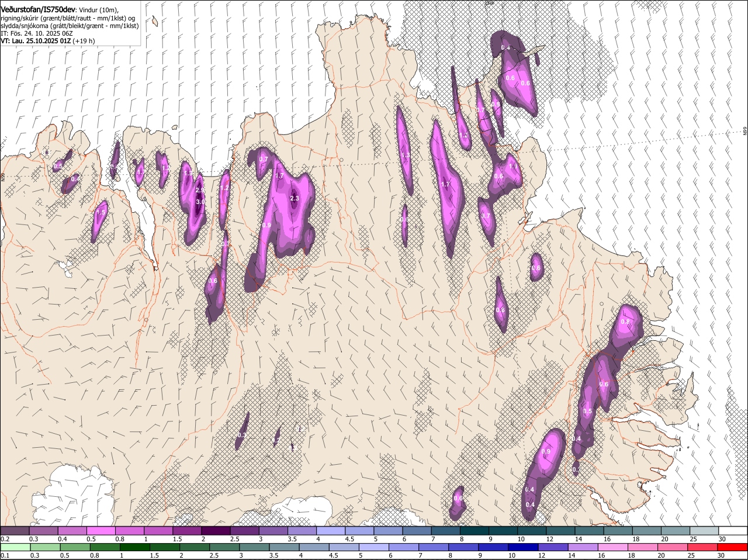Pick the bright pink top-row legend swatch between 0.5 and 0.8

101,530
